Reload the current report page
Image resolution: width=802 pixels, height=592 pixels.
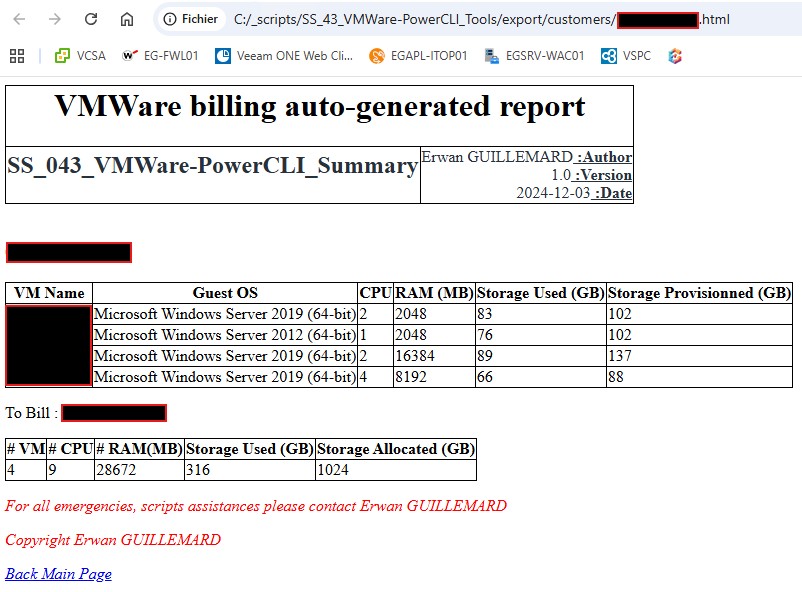pos(91,19)
